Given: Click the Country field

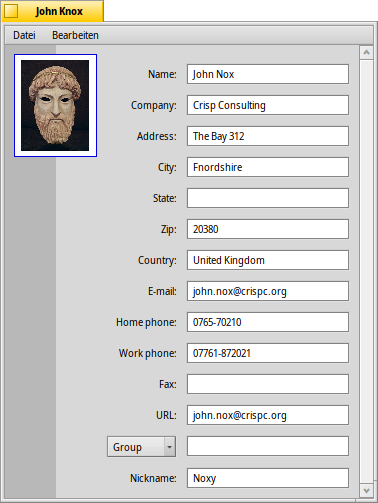Looking at the screenshot, I should coord(268,260).
